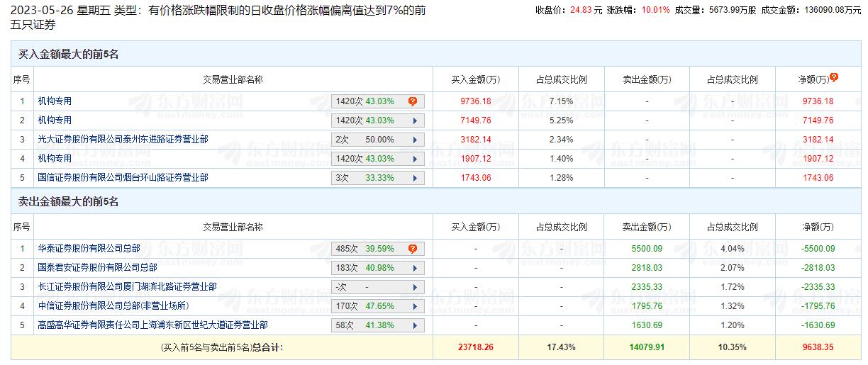Viewport: 868px width, 365px height.
Task: Click the 485次 39.59% stats badge
Action: [x=366, y=249]
